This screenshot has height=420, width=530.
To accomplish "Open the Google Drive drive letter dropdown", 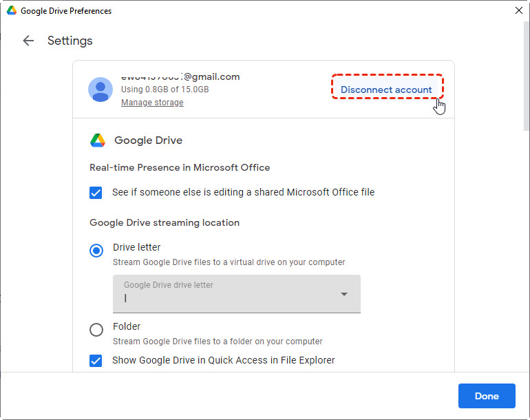I will click(x=237, y=294).
